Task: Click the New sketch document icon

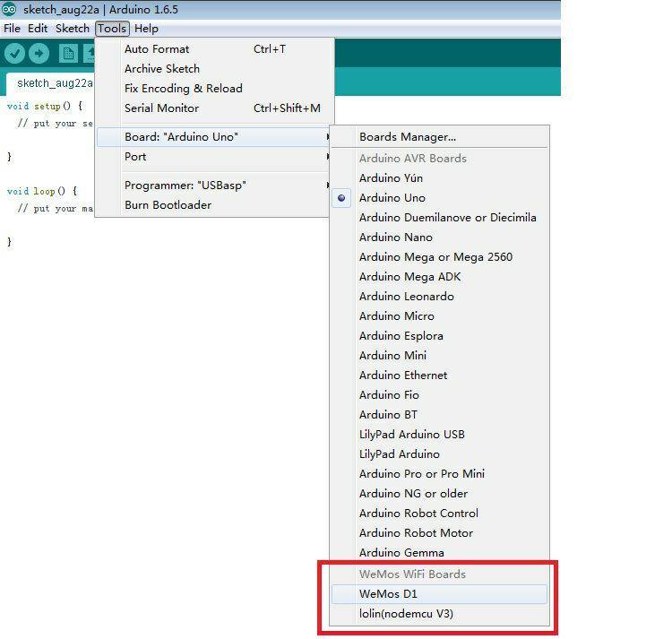Action: tap(68, 54)
